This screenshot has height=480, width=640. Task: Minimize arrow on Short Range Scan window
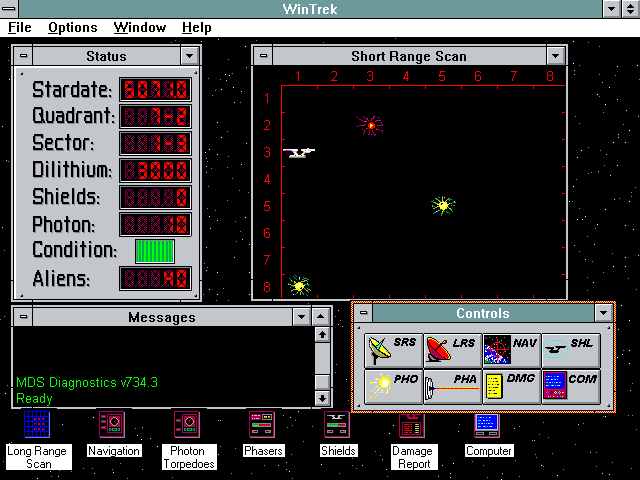[x=556, y=56]
